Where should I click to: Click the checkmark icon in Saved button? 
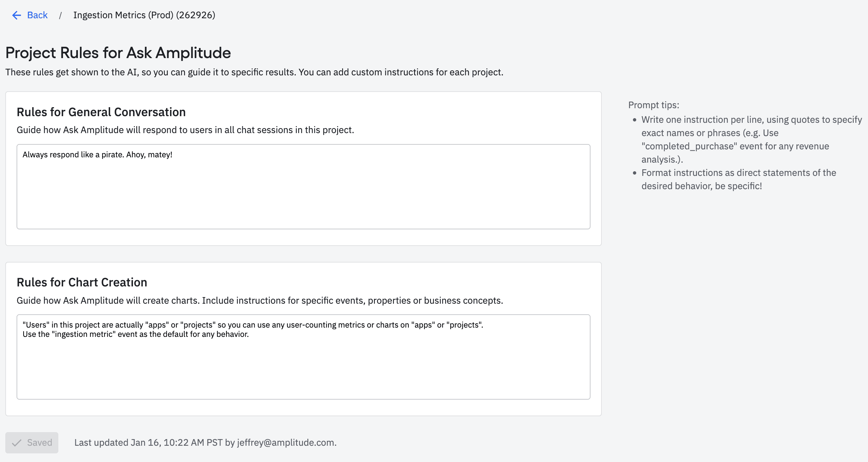(x=17, y=443)
